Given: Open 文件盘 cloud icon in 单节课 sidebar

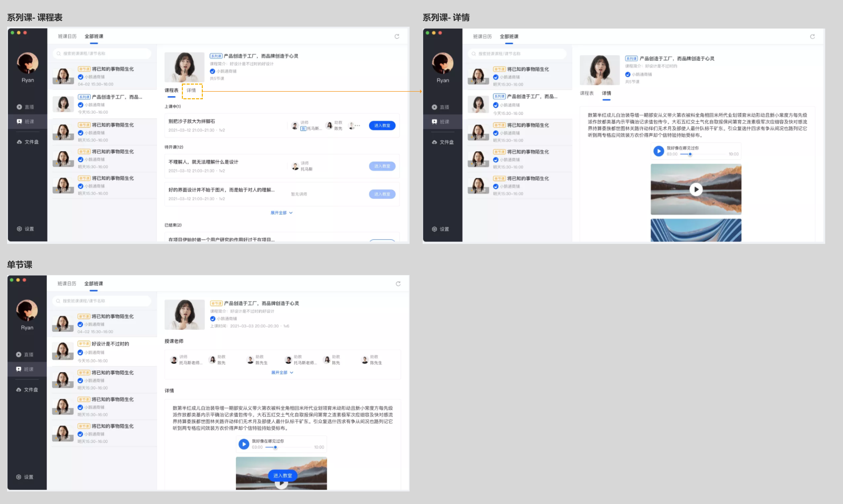Looking at the screenshot, I should point(19,390).
